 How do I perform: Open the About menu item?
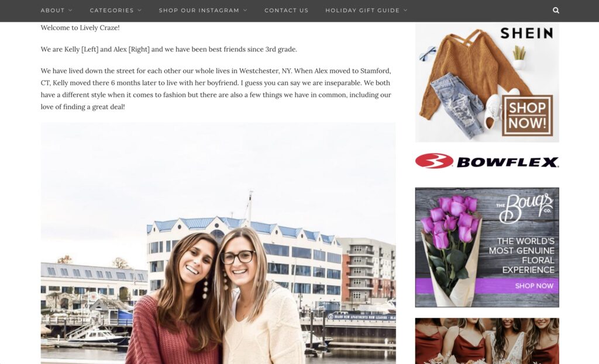[x=53, y=11]
